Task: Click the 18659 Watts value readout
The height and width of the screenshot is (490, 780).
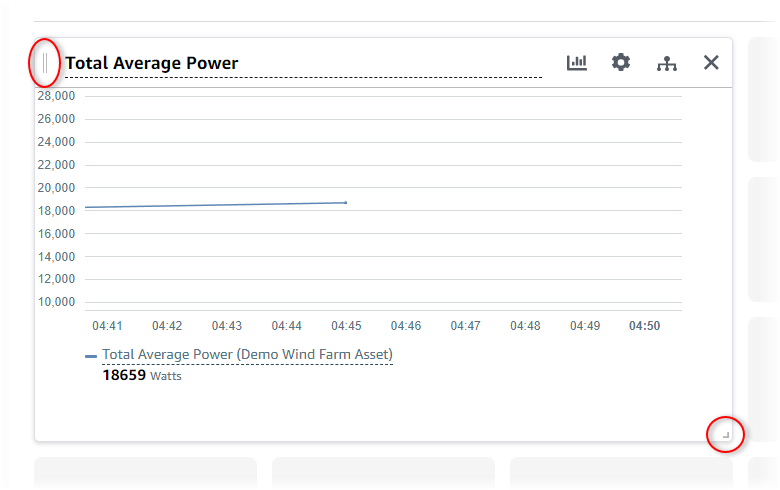Action: [x=142, y=376]
